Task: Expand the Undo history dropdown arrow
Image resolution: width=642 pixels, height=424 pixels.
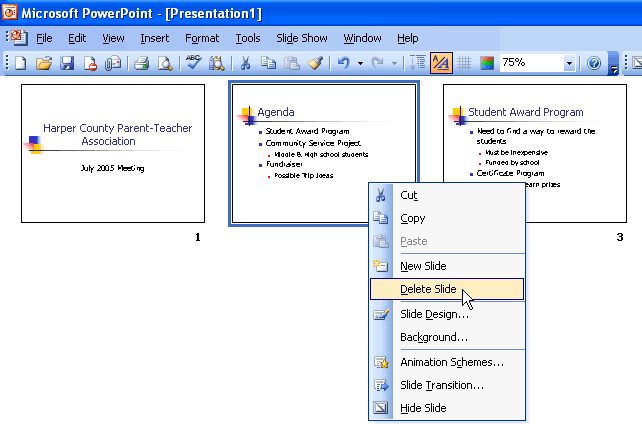Action: [x=360, y=63]
